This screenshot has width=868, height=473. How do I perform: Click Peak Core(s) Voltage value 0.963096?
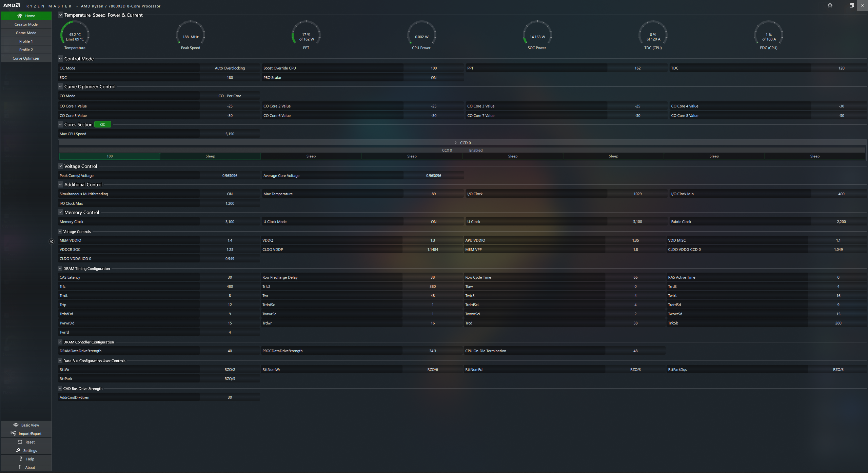[x=230, y=176]
